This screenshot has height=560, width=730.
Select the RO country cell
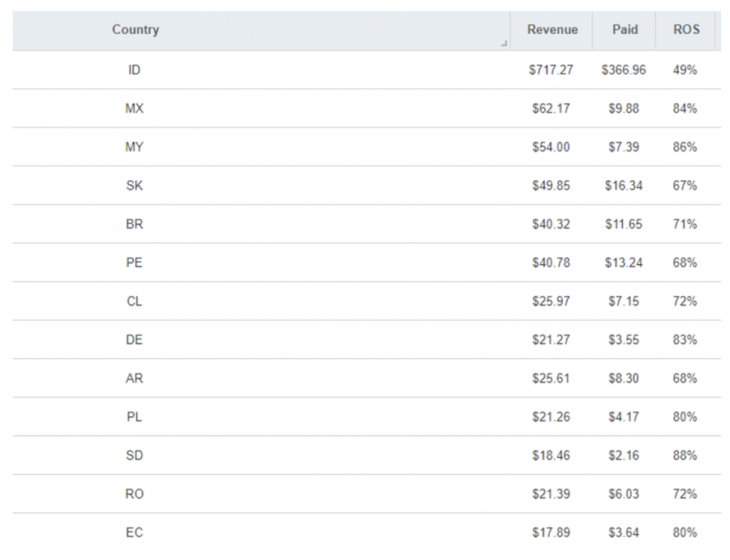tap(135, 494)
